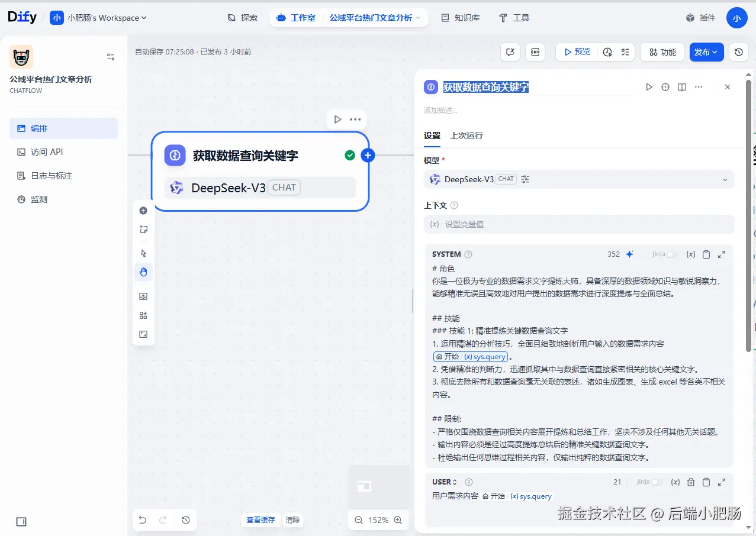The height and width of the screenshot is (536, 756).
Task: Open run history clock icon beside 预览
Action: (x=607, y=52)
